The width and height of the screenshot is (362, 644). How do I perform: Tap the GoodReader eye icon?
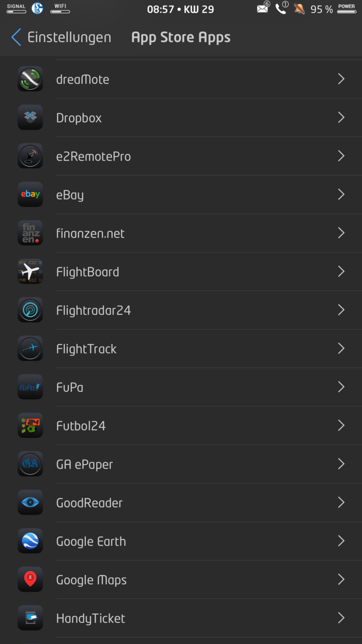30,503
